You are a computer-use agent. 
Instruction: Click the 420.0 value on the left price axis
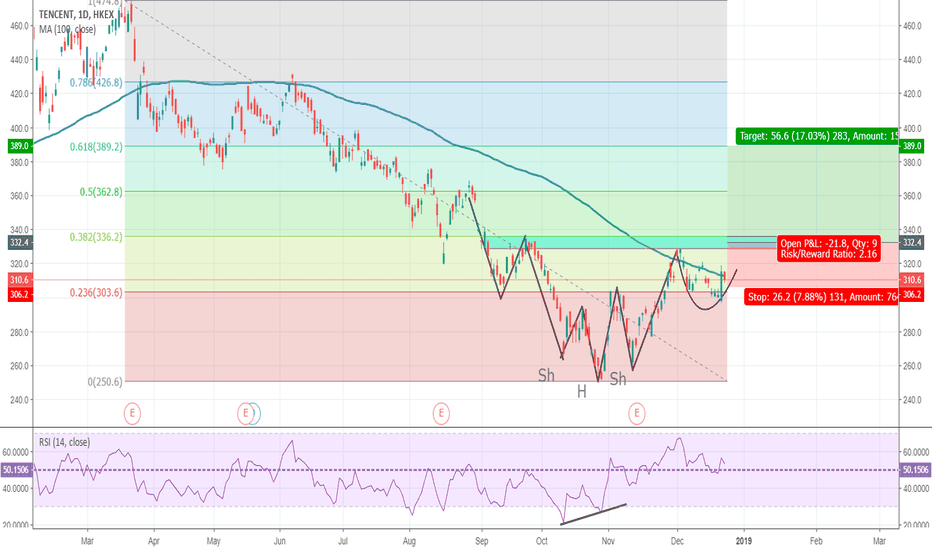click(20, 94)
